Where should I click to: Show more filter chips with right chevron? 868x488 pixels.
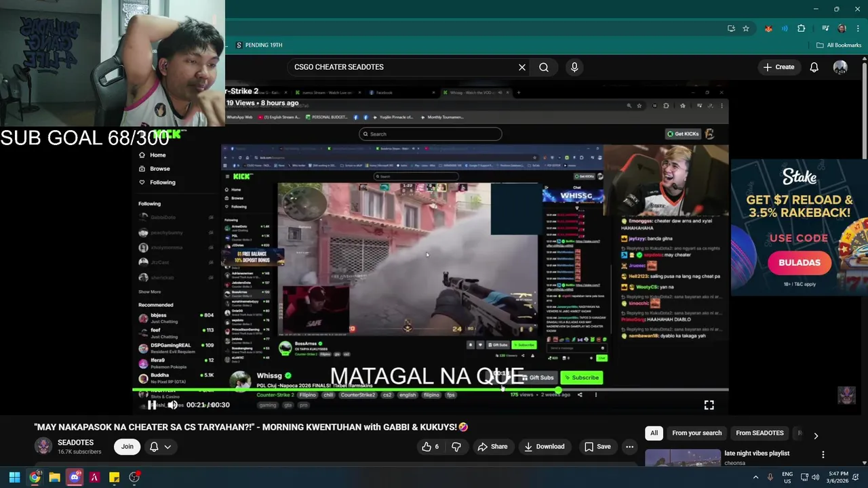(x=816, y=435)
